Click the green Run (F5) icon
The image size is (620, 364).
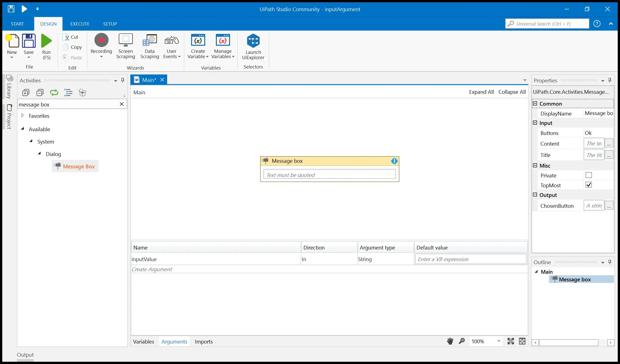[x=47, y=41]
